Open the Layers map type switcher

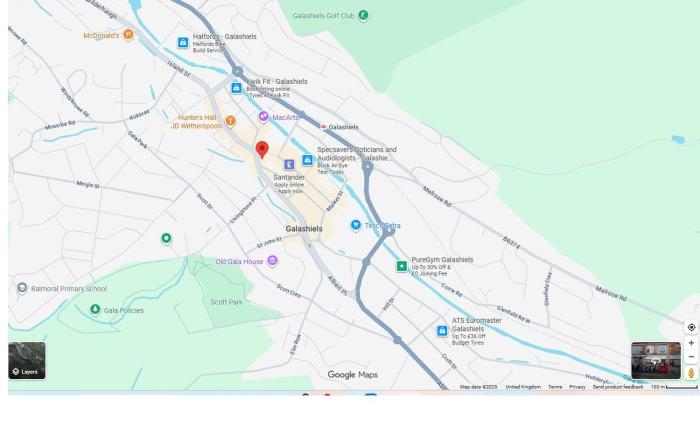pos(27,361)
